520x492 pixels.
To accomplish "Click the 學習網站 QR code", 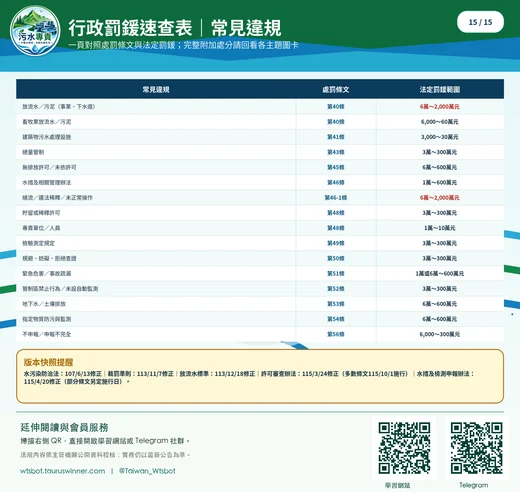I will 404,448.
